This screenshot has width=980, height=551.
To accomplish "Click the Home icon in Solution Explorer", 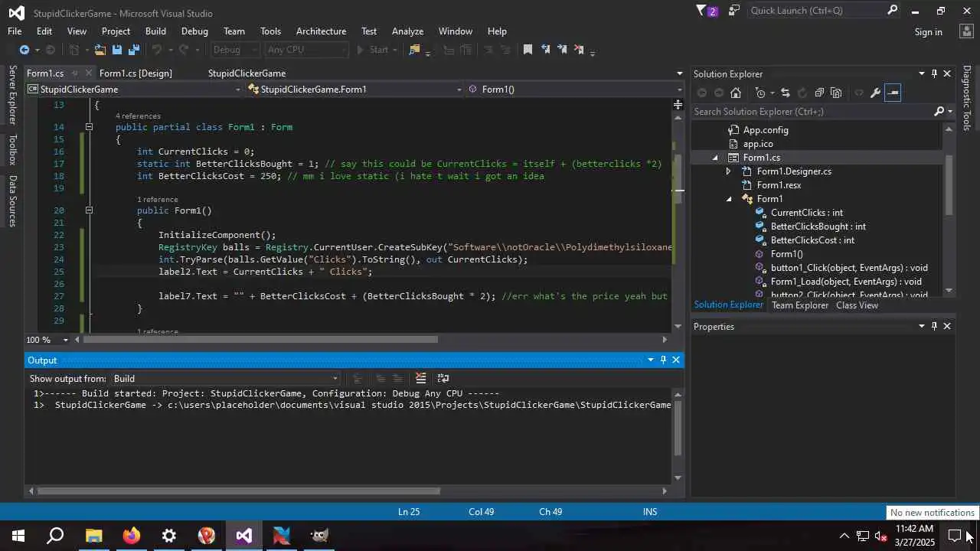I will [736, 93].
